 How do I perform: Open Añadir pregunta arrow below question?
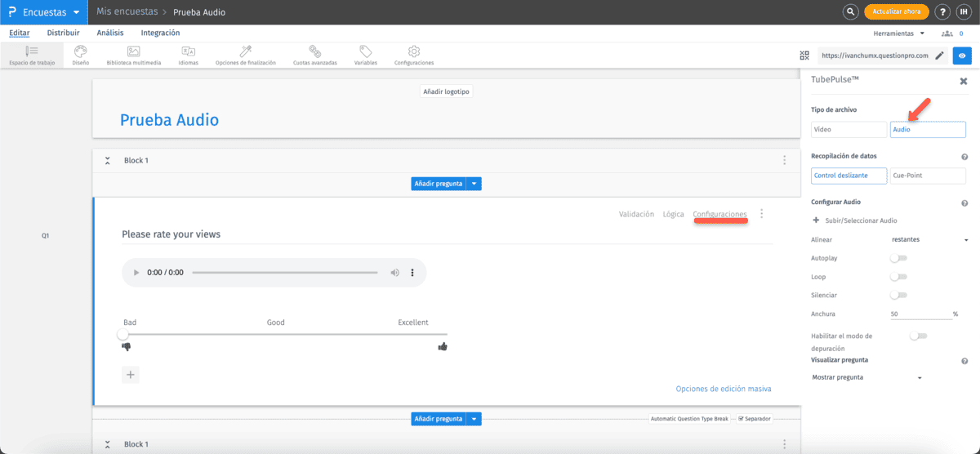[474, 419]
